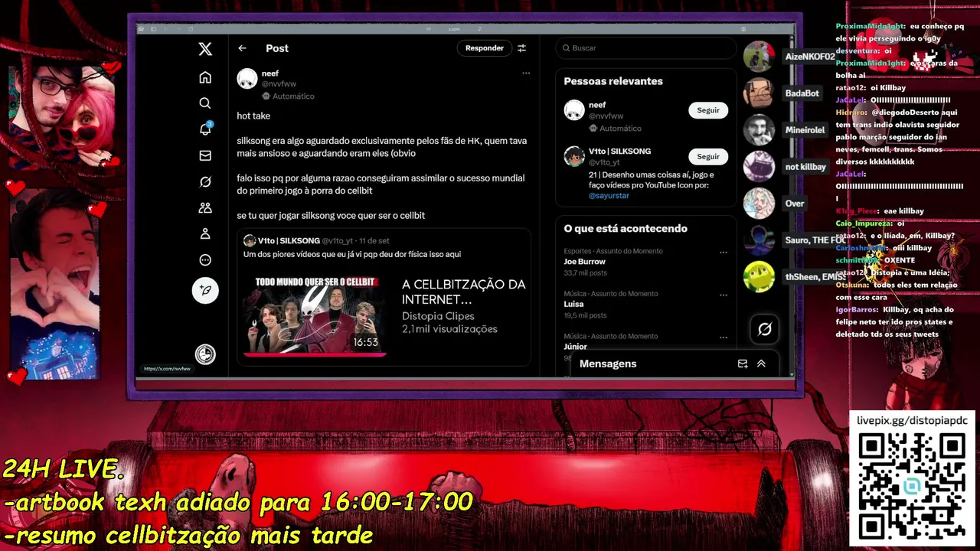Follow neef with Seguir button
The image size is (980, 551).
708,110
